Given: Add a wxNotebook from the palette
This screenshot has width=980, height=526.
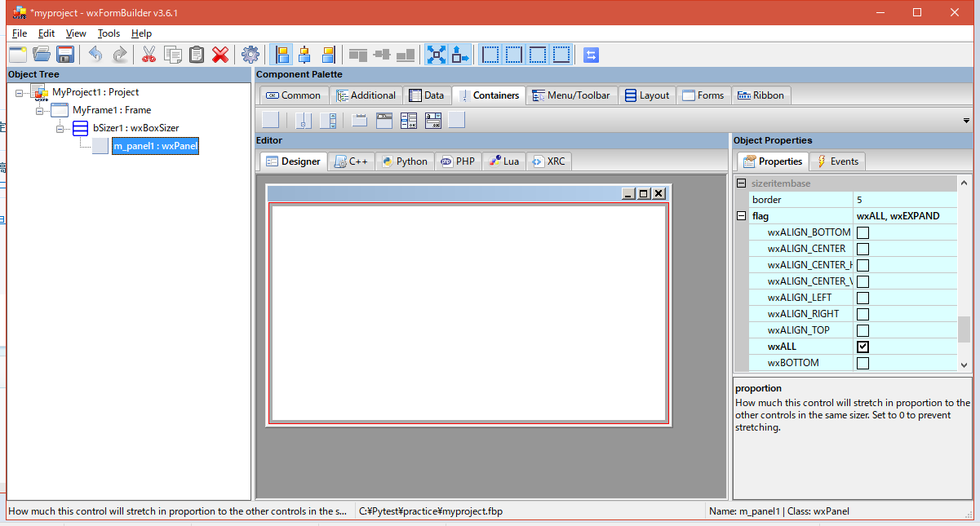Looking at the screenshot, I should pos(360,120).
